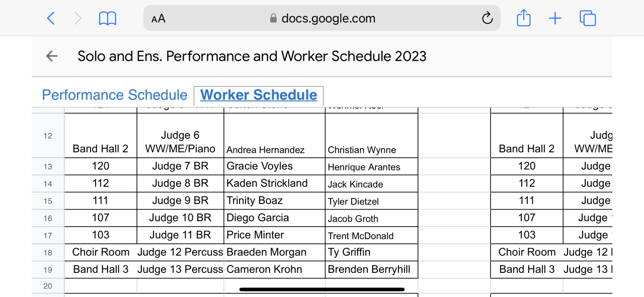
Task: Click the Brenden Berryhill cell
Action: [x=371, y=269]
